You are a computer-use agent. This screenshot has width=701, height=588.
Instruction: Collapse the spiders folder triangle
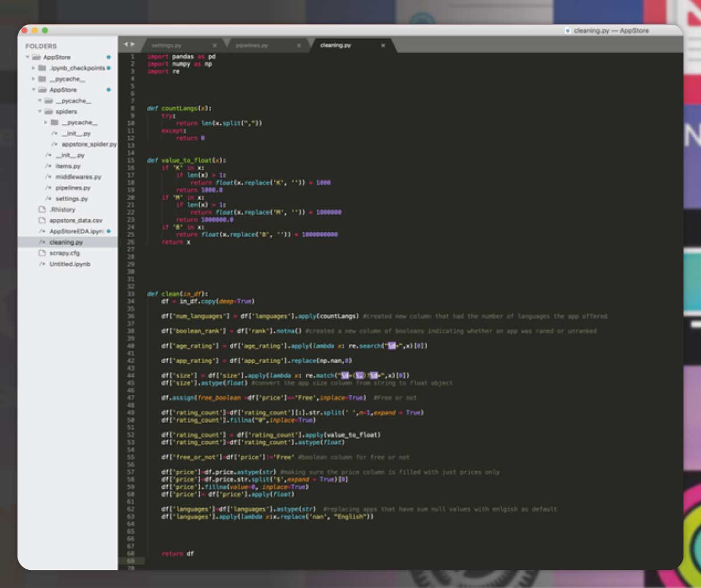coord(40,111)
